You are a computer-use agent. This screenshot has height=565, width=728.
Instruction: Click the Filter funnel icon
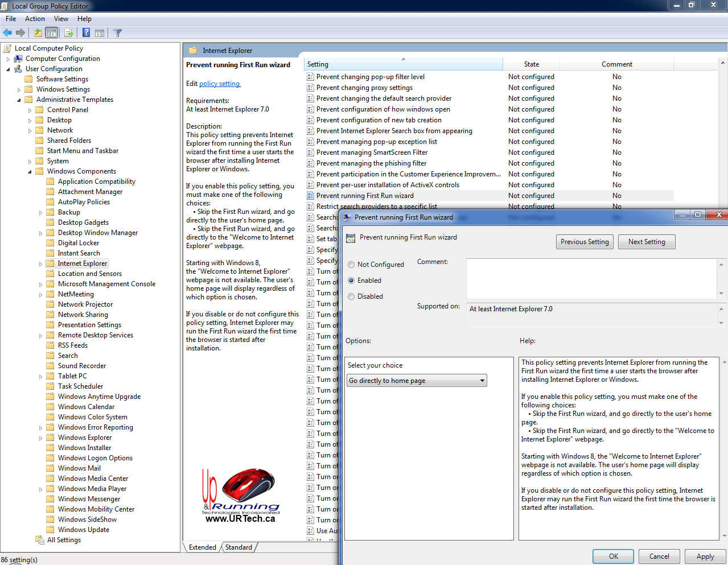point(118,33)
